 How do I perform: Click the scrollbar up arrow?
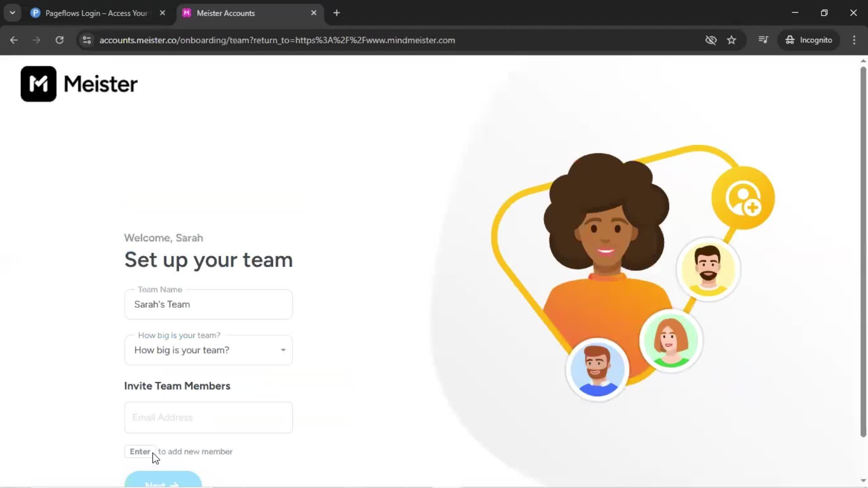863,61
